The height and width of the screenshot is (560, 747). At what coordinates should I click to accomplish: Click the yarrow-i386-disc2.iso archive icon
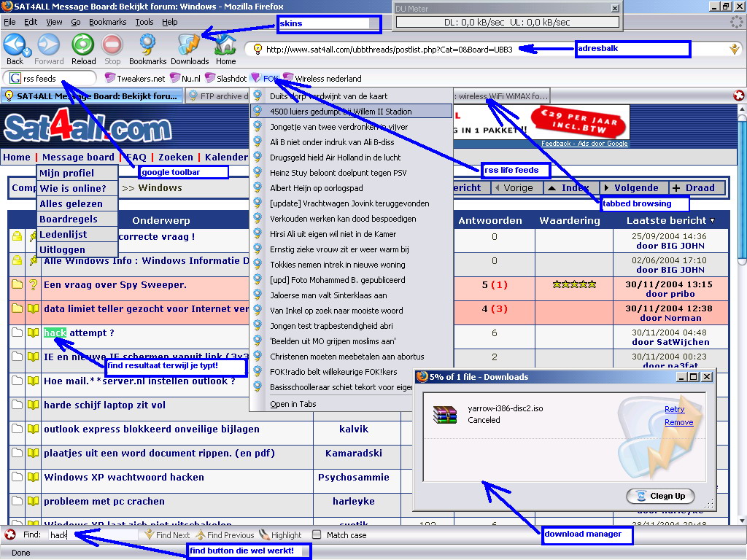445,414
